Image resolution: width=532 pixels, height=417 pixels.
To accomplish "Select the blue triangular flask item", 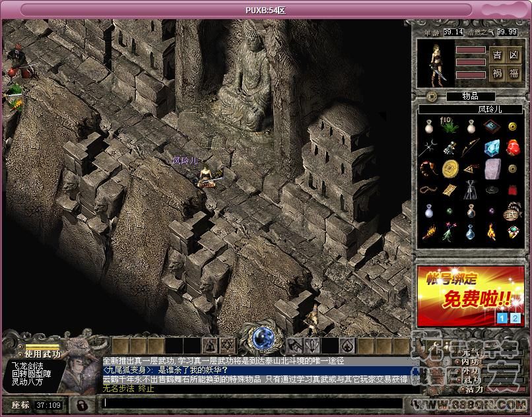I will [470, 232].
